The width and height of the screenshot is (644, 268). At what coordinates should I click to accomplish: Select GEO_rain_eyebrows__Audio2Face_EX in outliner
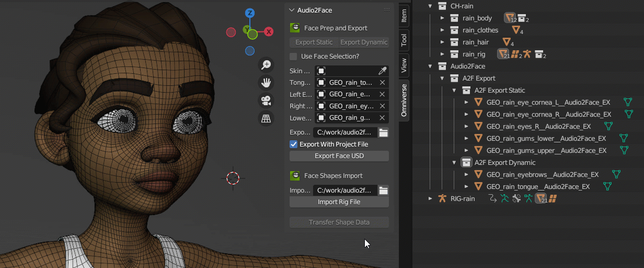543,174
